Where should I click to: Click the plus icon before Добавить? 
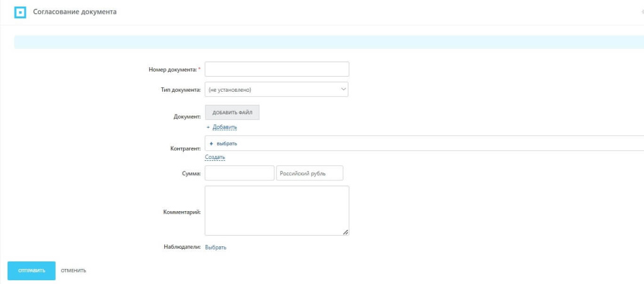208,128
